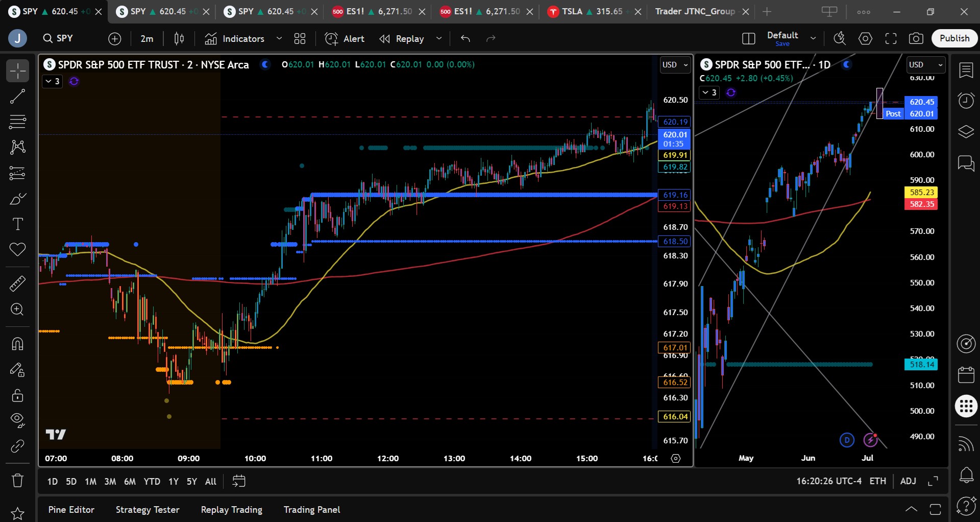Redo the last chart action
980x522 pixels.
491,38
